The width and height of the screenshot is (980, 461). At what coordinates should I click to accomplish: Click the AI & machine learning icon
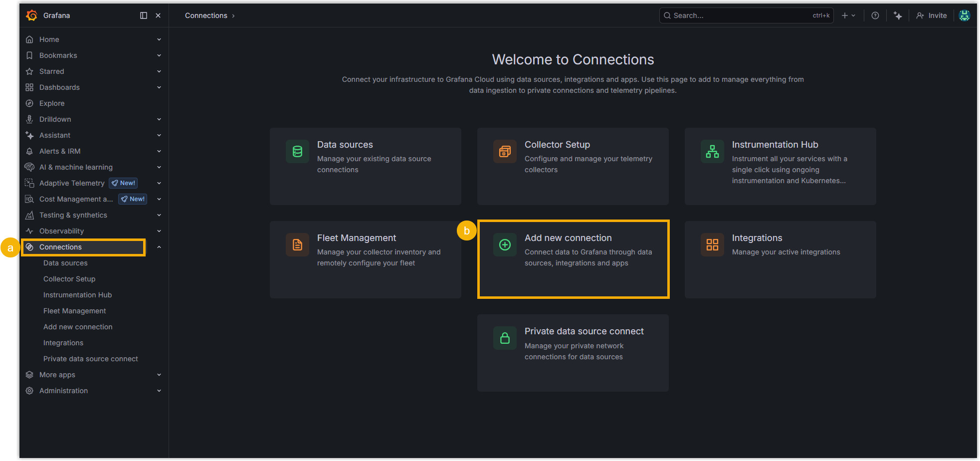coord(29,167)
